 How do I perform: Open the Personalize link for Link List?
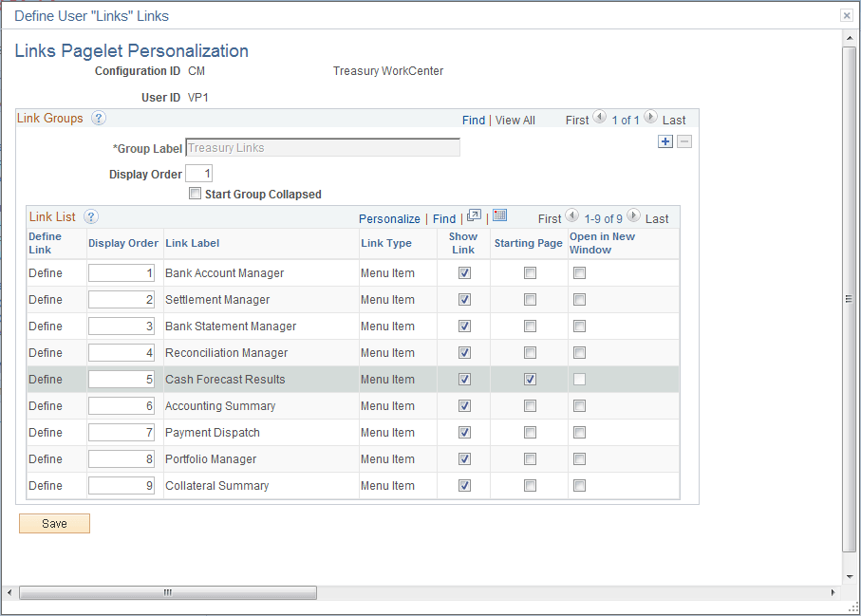point(389,218)
